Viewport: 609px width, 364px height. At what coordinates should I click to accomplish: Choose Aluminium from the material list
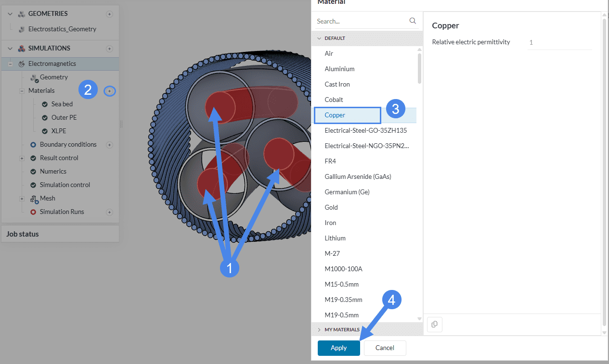tap(339, 69)
